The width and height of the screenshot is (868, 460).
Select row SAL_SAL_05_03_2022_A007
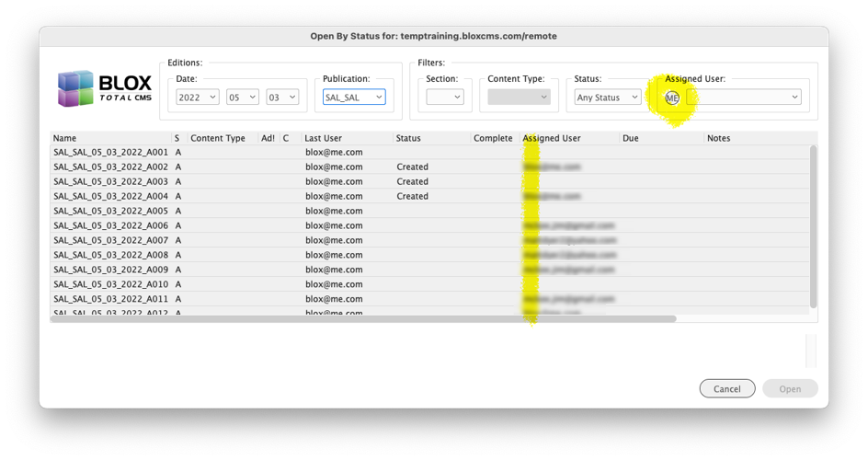429,240
